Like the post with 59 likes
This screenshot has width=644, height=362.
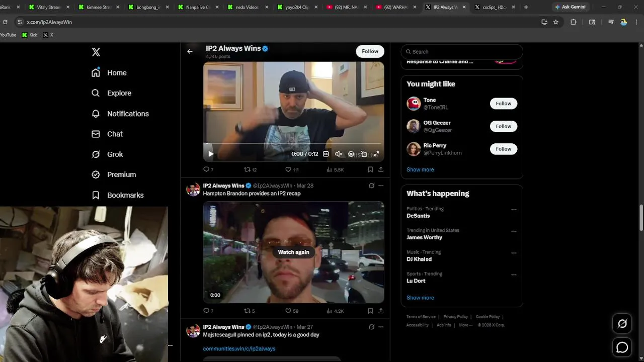coord(292,311)
